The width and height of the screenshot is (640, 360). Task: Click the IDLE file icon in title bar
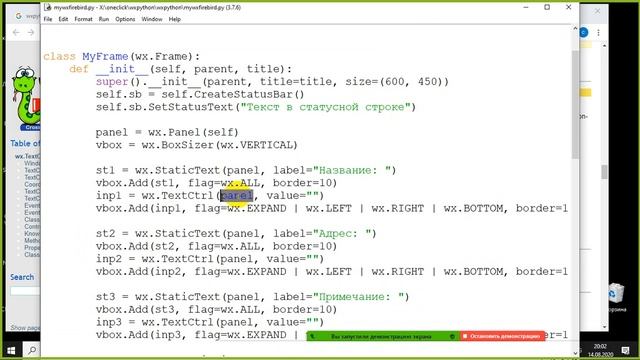(x=48, y=7)
